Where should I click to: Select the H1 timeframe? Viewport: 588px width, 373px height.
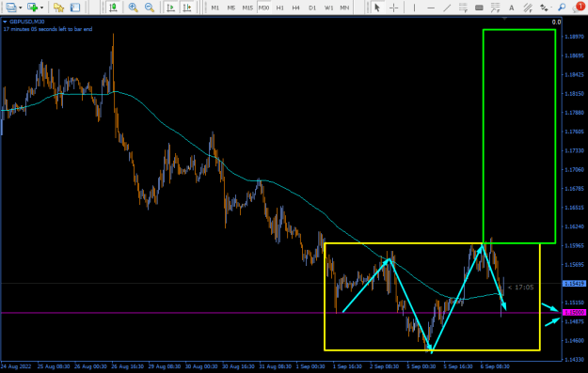(280, 8)
